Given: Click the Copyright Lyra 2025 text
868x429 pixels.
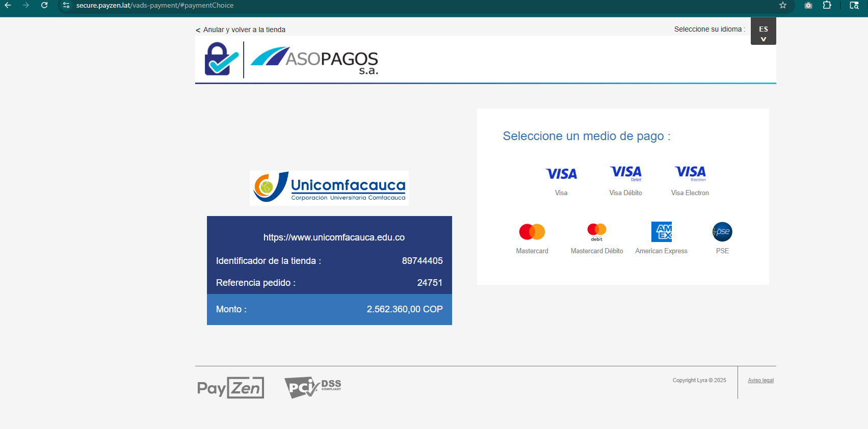Looking at the screenshot, I should point(699,380).
